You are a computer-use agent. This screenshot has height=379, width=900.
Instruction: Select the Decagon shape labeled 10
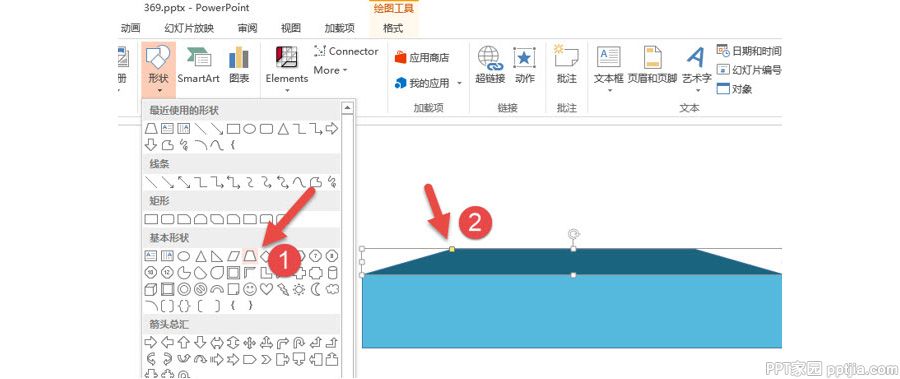151,272
